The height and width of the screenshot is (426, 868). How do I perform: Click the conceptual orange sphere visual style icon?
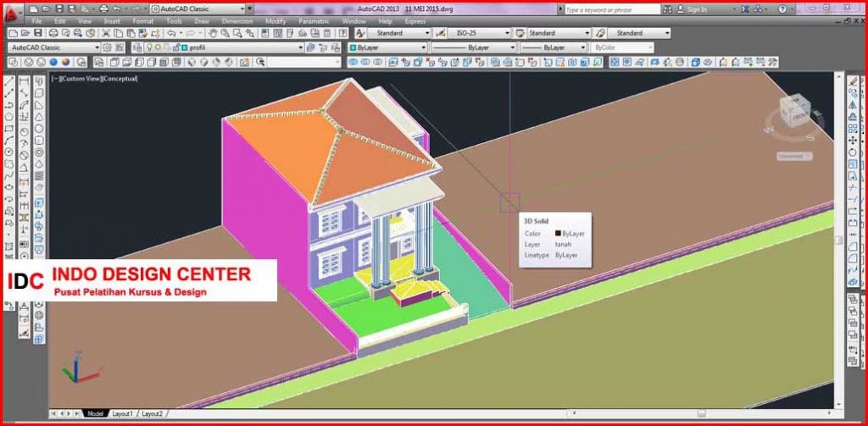pyautogui.click(x=66, y=62)
